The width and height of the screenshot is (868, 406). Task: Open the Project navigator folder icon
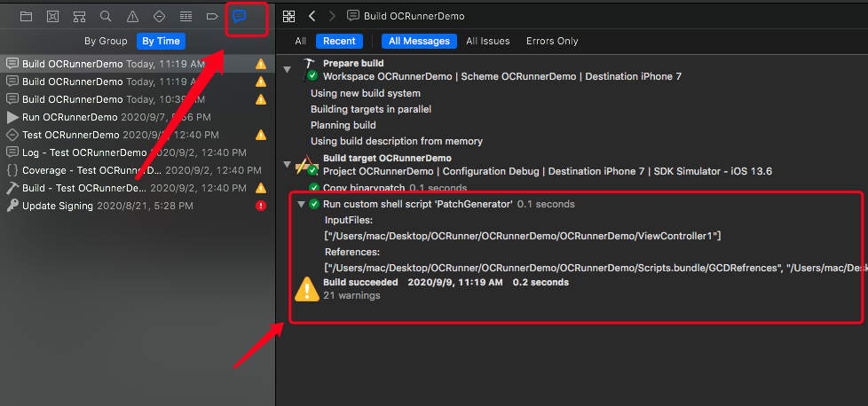tap(26, 17)
